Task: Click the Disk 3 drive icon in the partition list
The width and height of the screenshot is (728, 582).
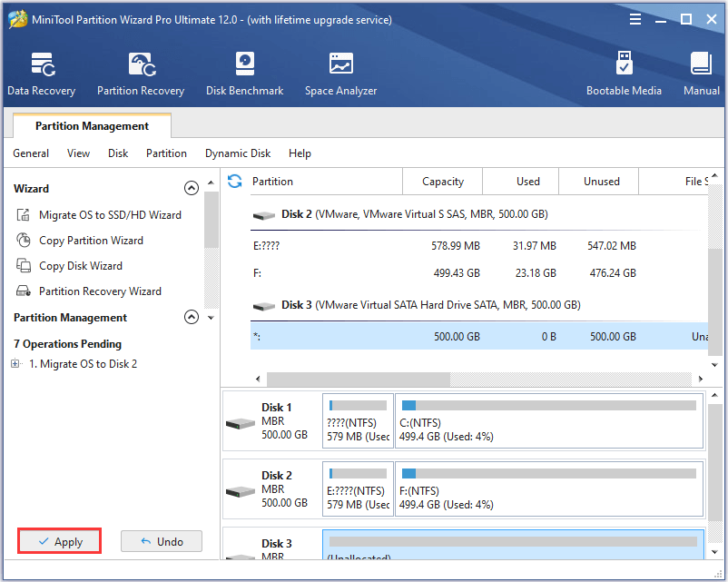Action: (x=264, y=307)
